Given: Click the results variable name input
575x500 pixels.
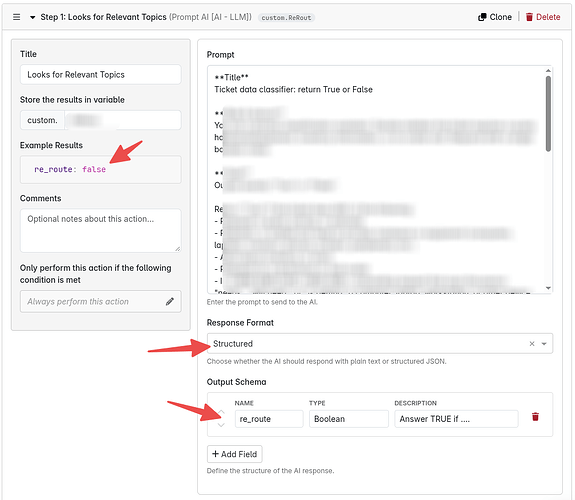Looking at the screenshot, I should click(123, 120).
